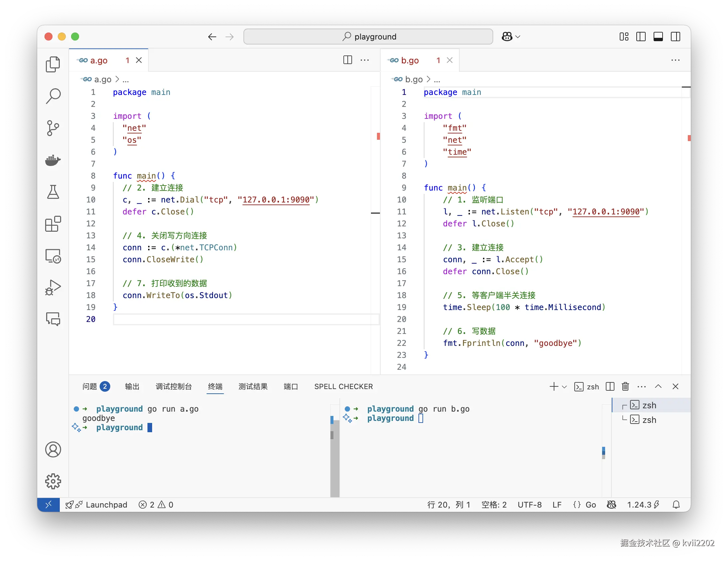Image resolution: width=728 pixels, height=561 pixels.
Task: Click the playground search box in the title bar
Action: coord(368,37)
